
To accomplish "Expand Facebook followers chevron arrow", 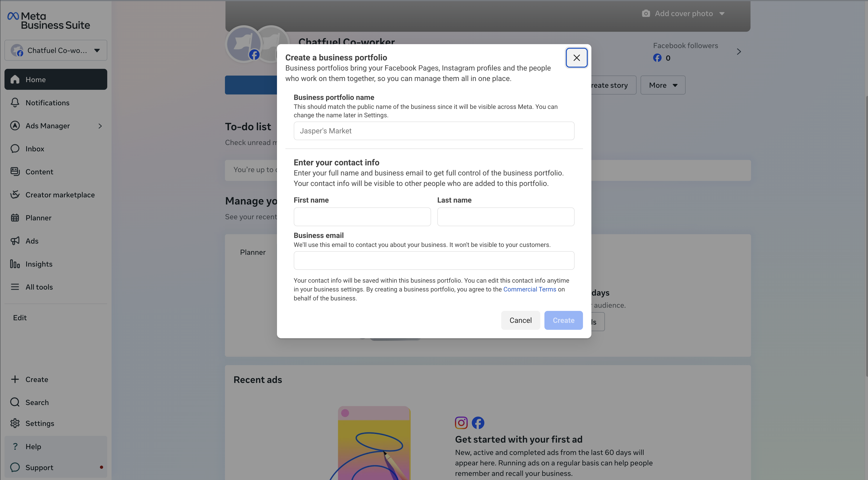I will 739,52.
